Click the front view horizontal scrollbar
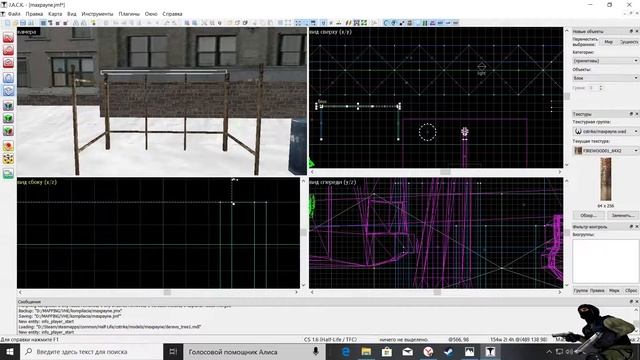The image size is (640, 360). tap(436, 292)
